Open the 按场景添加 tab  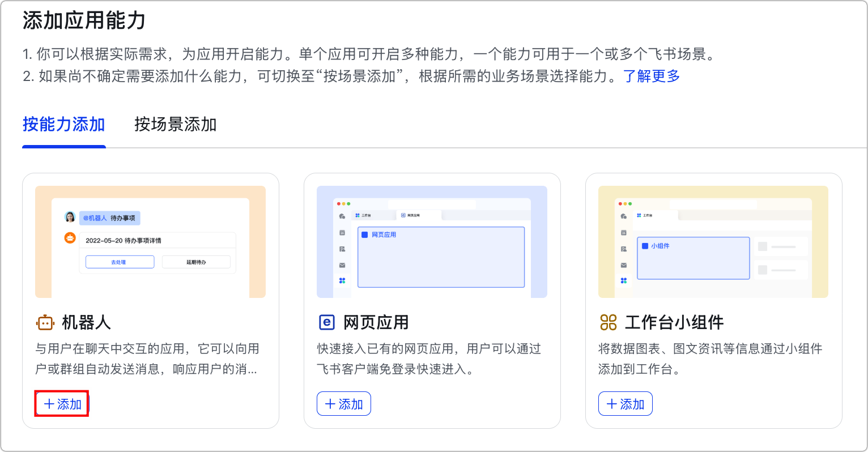point(176,125)
